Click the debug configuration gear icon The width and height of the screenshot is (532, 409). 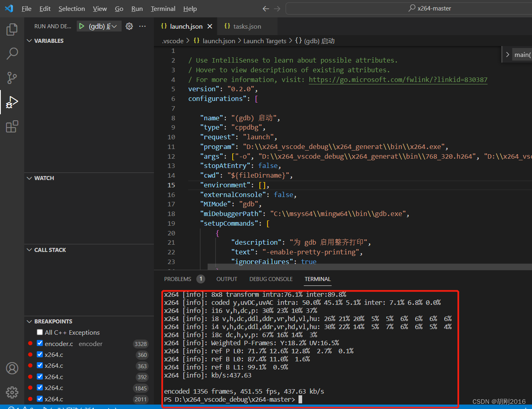tap(128, 25)
